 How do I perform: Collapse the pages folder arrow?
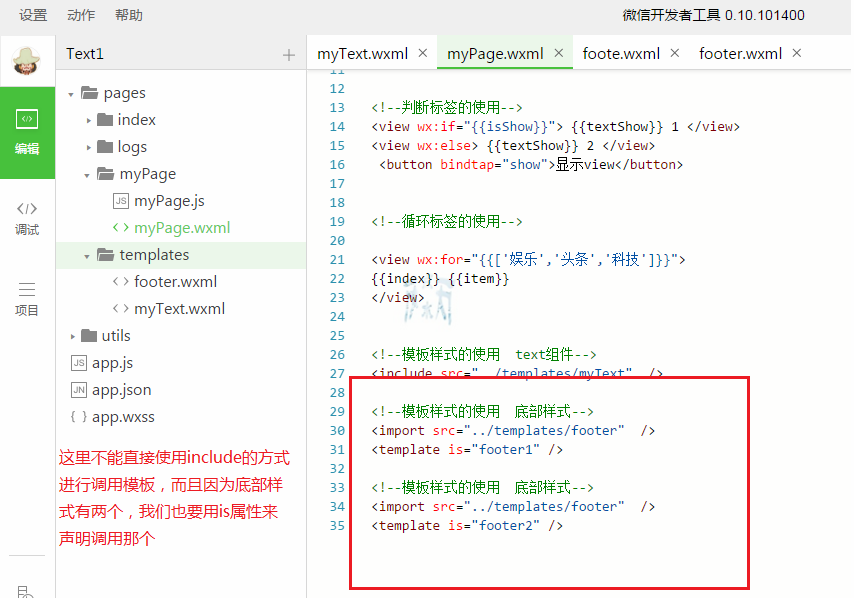[x=71, y=94]
